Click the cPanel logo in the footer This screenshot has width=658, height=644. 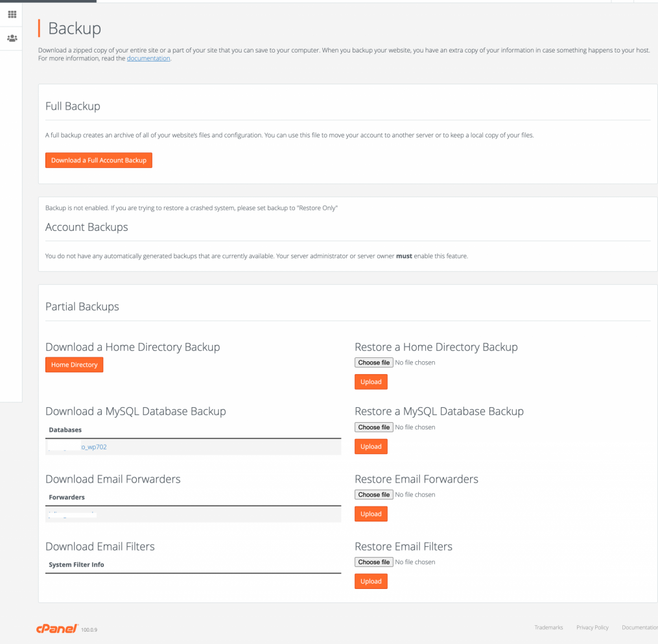point(57,628)
